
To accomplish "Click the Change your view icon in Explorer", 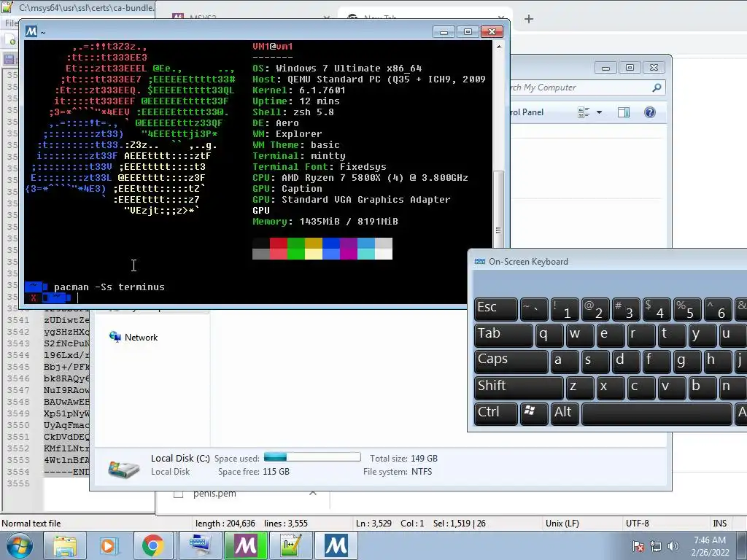I will click(x=584, y=112).
